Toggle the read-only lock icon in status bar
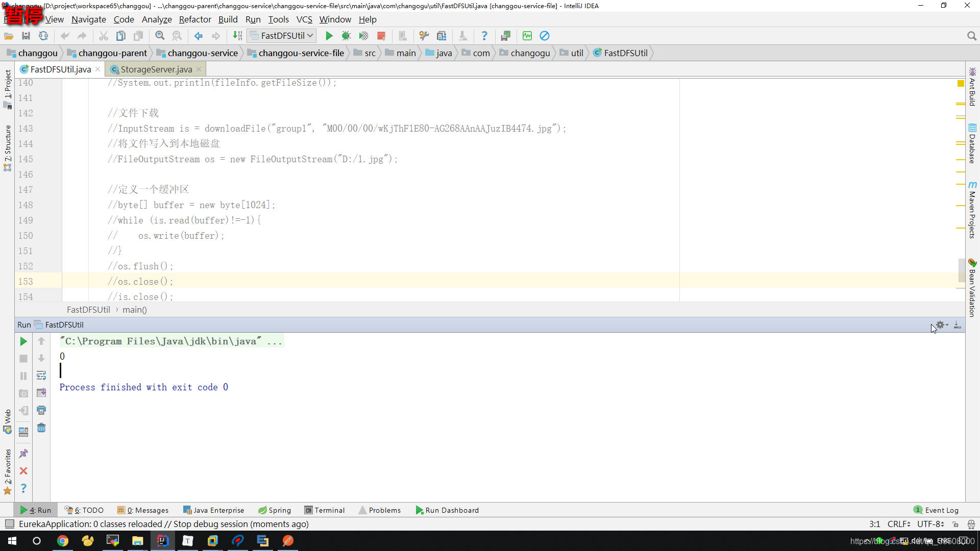Image resolution: width=980 pixels, height=551 pixels. [955, 524]
